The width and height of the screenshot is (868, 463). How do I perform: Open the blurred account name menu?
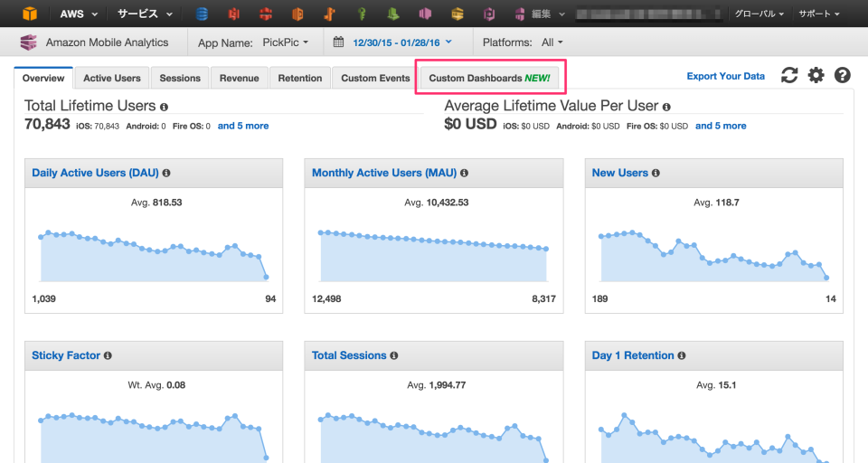649,14
